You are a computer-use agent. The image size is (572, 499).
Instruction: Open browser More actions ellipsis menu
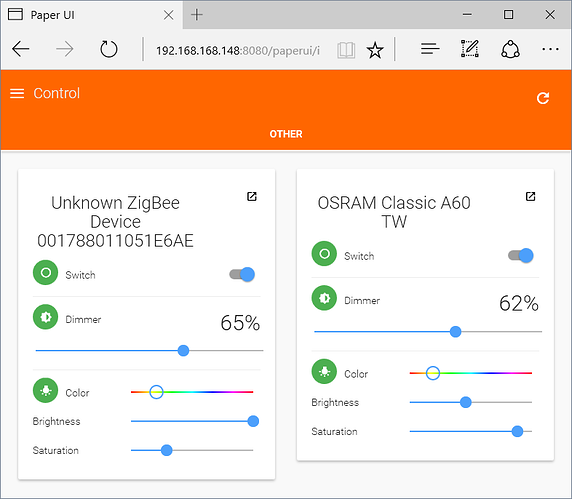pyautogui.click(x=550, y=49)
